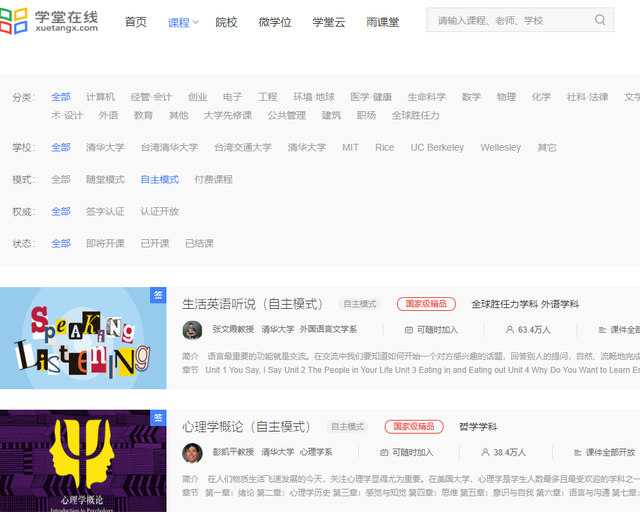
Task: Click the calendar icon in the 心理学概论 row
Action: pyautogui.click(x=384, y=452)
